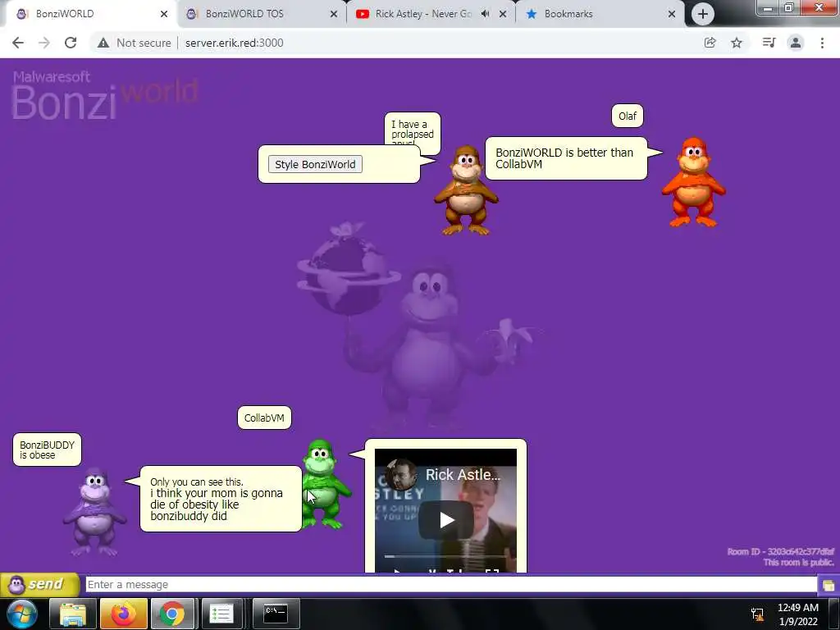Image resolution: width=840 pixels, height=630 pixels.
Task: Click the 'BonziWORLD is better than CollabVM' bubble
Action: pos(566,158)
